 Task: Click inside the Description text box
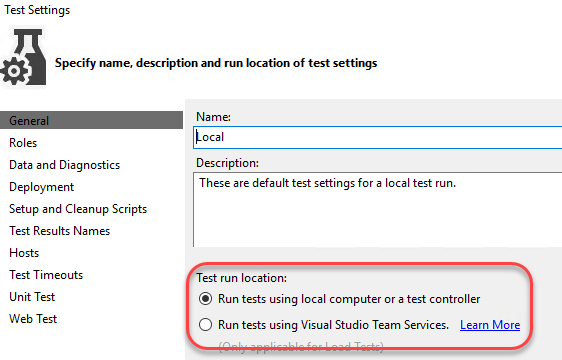pyautogui.click(x=377, y=210)
